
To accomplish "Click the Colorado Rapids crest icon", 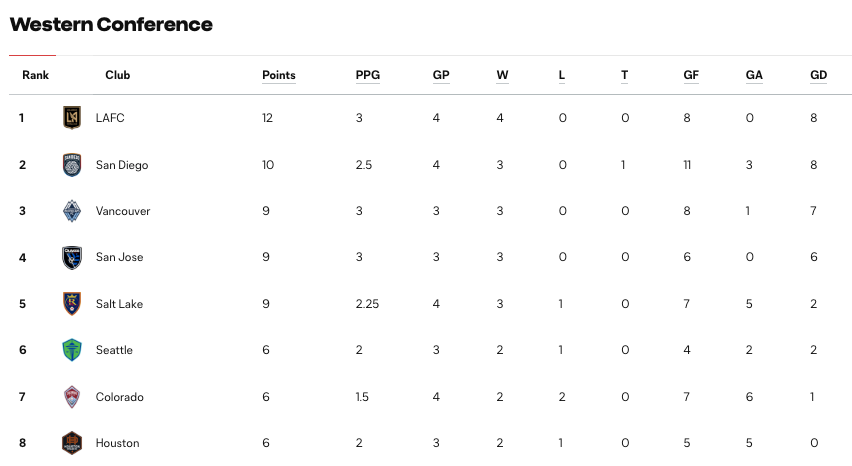I will (x=71, y=397).
